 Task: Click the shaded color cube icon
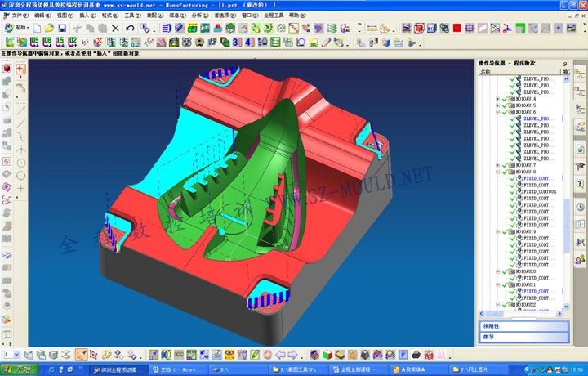click(327, 354)
